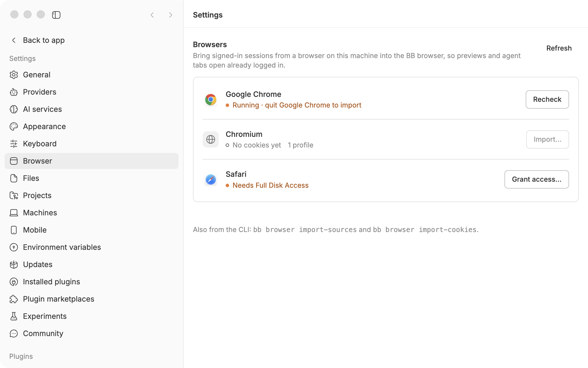Click Import for Chromium
The height and width of the screenshot is (368, 588).
548,139
